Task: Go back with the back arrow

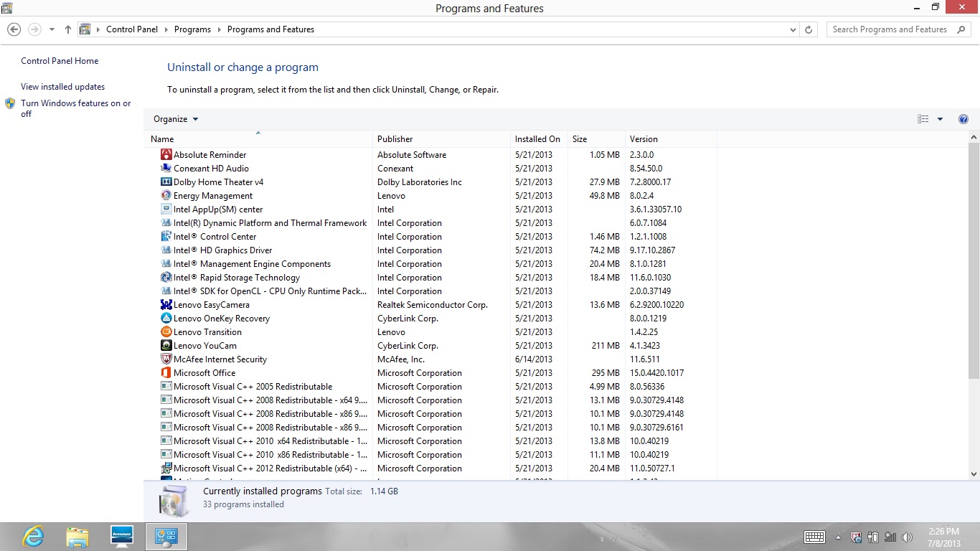Action: click(14, 29)
